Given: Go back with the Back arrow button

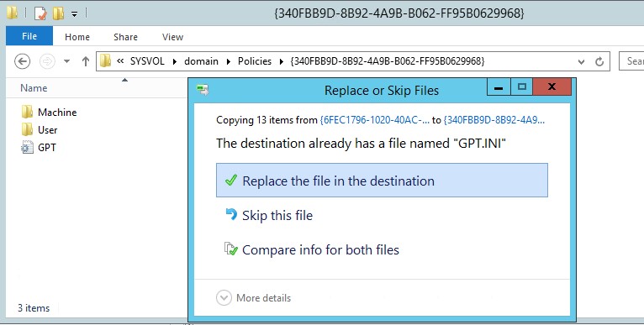Looking at the screenshot, I should point(22,61).
